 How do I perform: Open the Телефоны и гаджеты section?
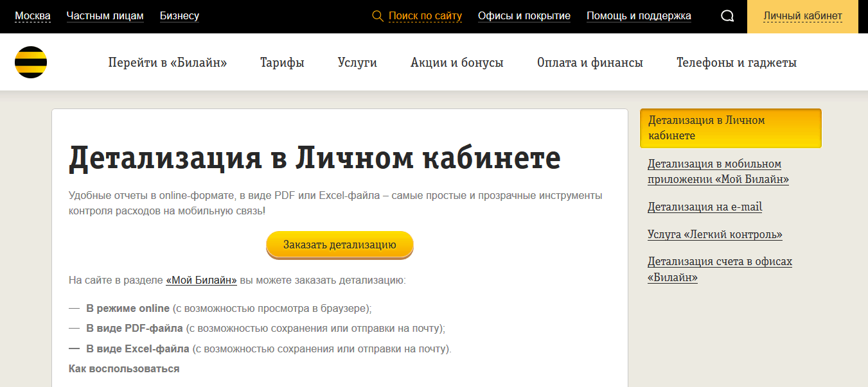pyautogui.click(x=736, y=63)
